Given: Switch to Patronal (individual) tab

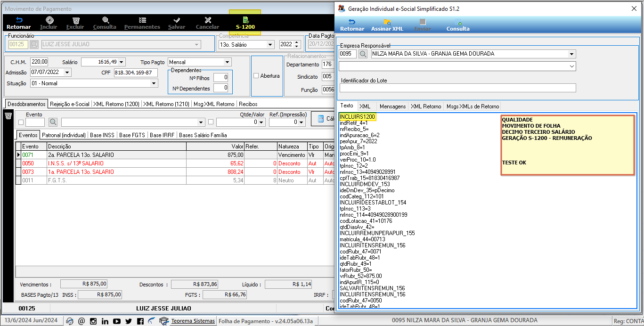Looking at the screenshot, I should tap(64, 135).
